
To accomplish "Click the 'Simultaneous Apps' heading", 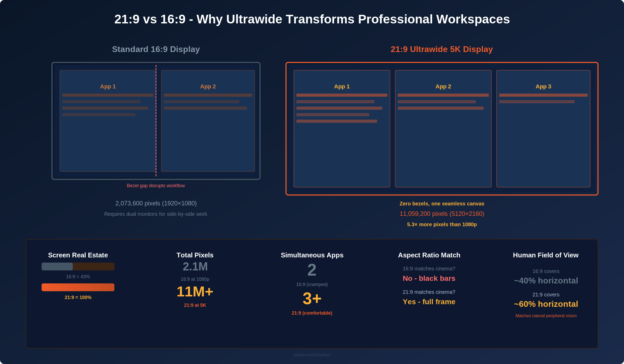I will [312, 255].
